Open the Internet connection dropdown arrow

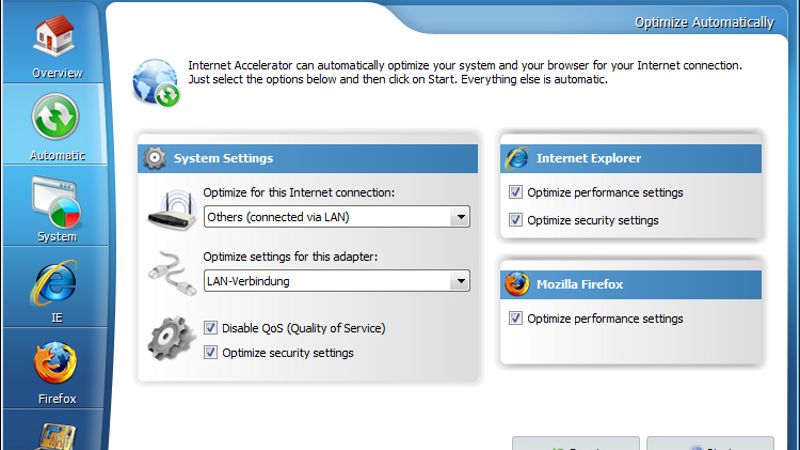coord(460,217)
